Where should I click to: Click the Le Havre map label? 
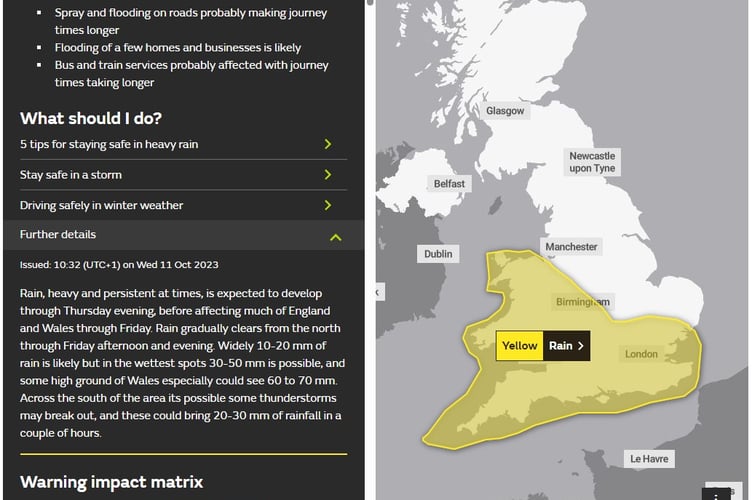pyautogui.click(x=648, y=458)
